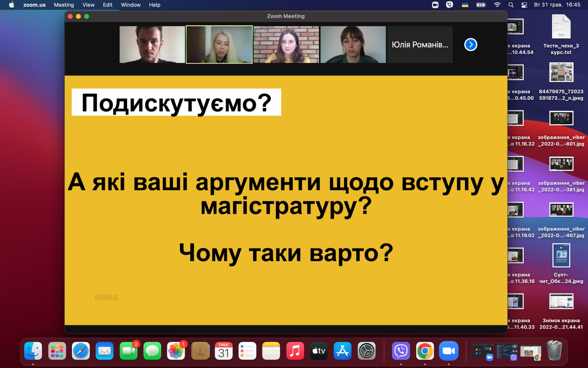Click the Zoom icon in the Dock
Screen dimensions: 588x368
click(448, 351)
